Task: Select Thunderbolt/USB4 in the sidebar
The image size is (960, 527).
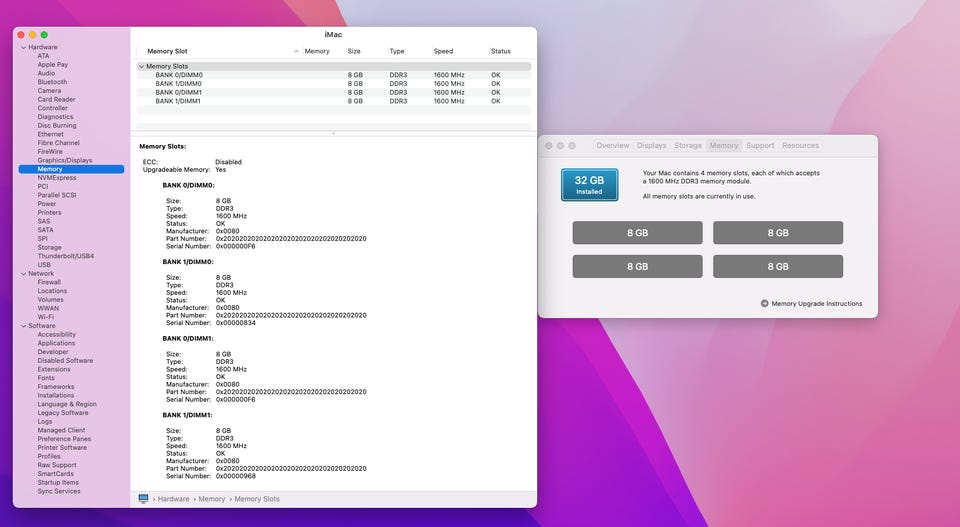Action: tap(66, 256)
